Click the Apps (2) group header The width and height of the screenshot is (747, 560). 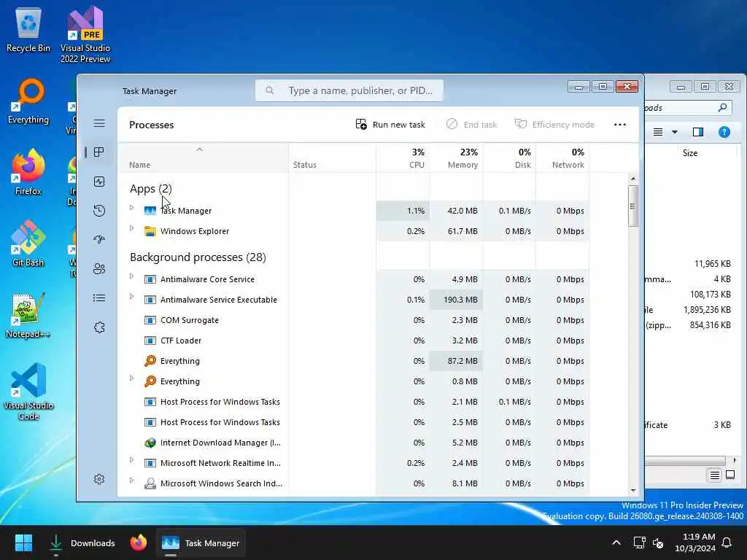(x=150, y=189)
